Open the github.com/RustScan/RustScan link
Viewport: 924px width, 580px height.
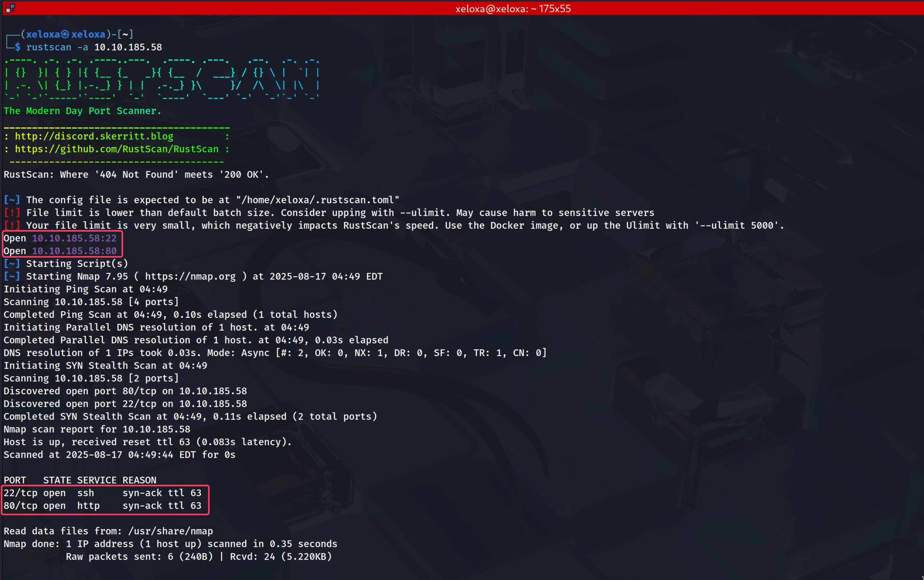tap(116, 149)
